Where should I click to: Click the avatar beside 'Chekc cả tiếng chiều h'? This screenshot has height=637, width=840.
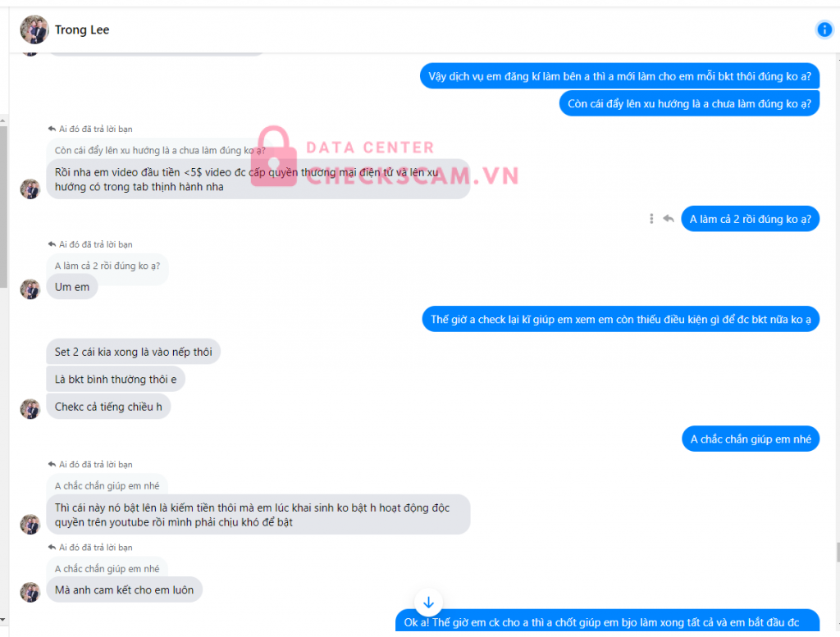point(30,409)
